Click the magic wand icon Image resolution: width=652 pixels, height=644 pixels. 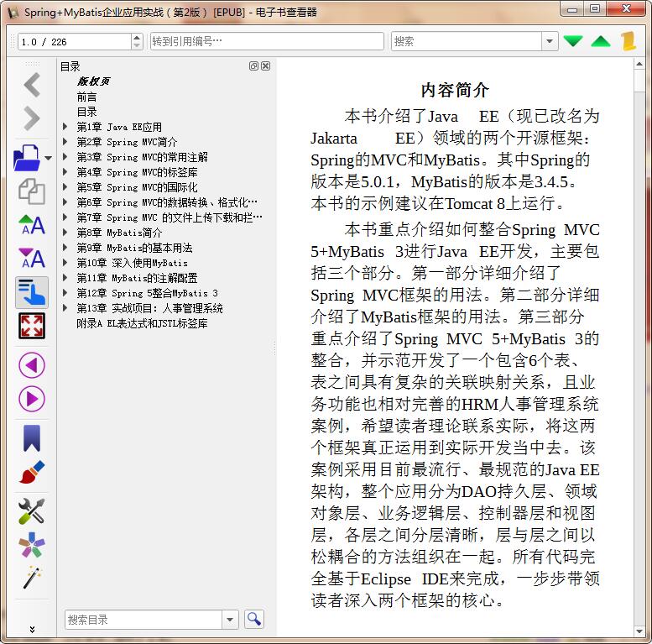32,578
